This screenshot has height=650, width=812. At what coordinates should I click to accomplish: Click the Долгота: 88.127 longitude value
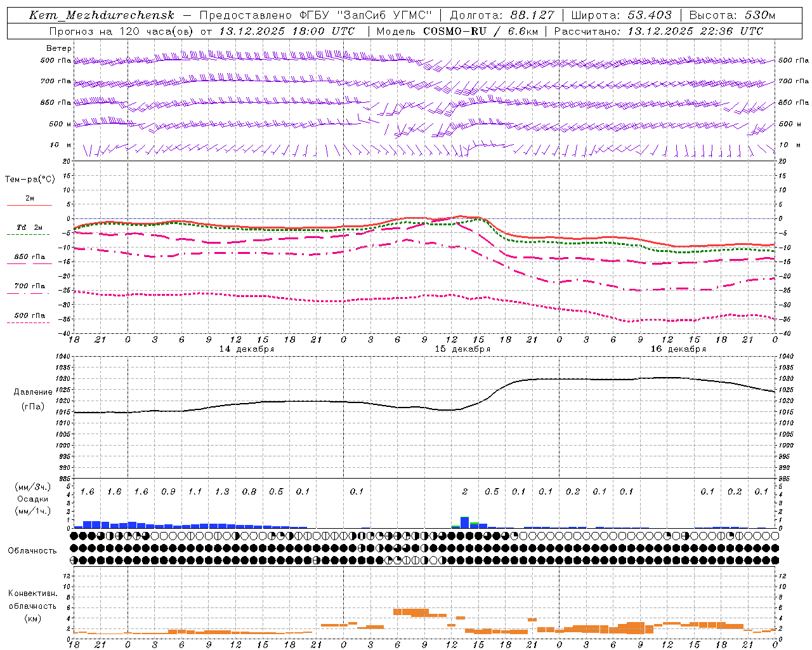click(502, 15)
